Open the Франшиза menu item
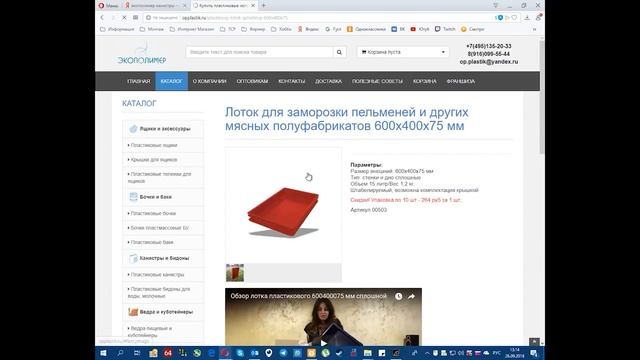This screenshot has width=640, height=360. (460, 81)
